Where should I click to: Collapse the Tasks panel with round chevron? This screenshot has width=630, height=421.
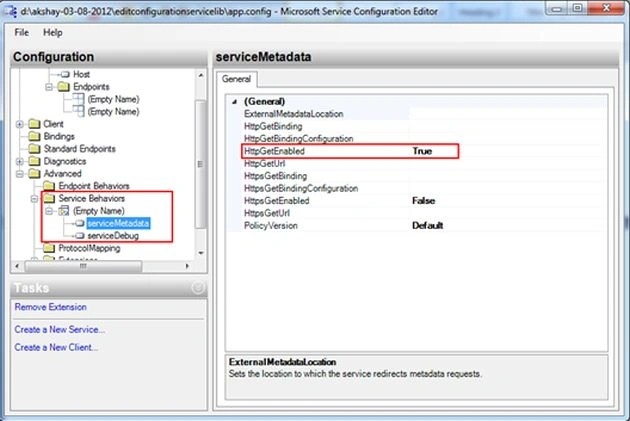click(x=198, y=288)
